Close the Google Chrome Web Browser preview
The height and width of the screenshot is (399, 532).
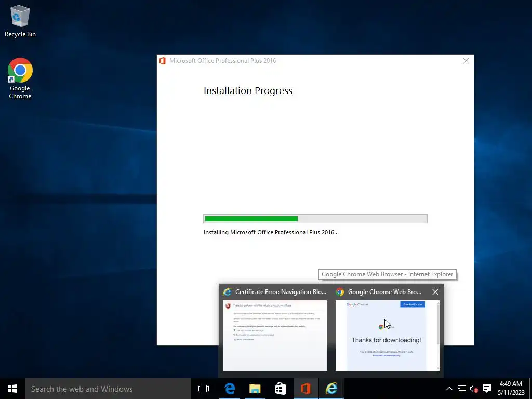pyautogui.click(x=435, y=292)
